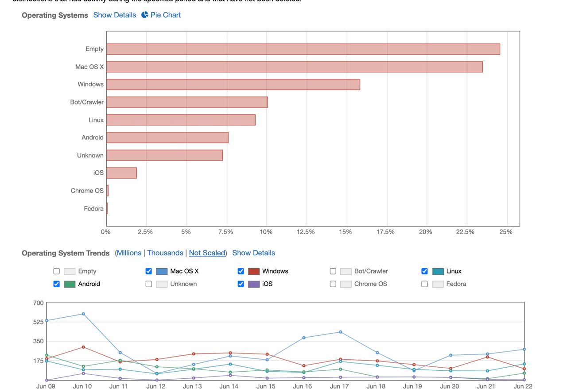Click the Fedora axis label
Image resolution: width=567 pixels, height=392 pixels.
pyautogui.click(x=94, y=209)
